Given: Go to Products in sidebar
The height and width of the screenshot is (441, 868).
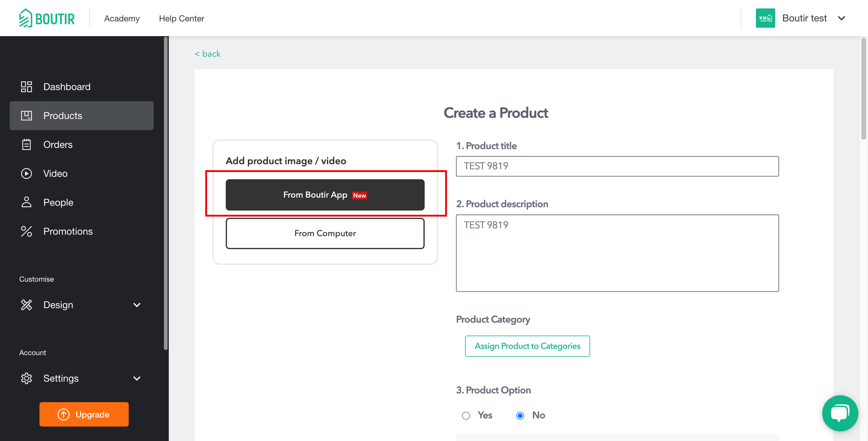Looking at the screenshot, I should [82, 116].
